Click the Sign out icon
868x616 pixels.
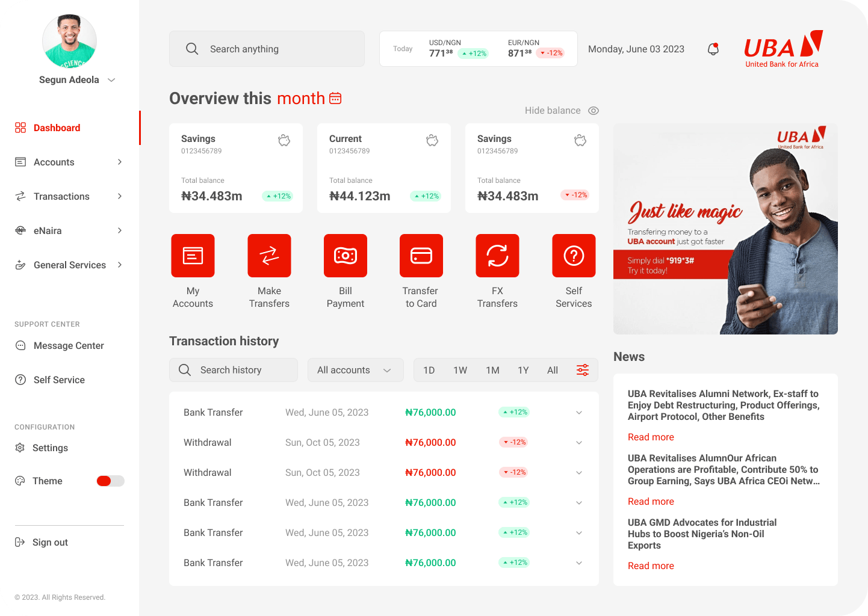20,542
